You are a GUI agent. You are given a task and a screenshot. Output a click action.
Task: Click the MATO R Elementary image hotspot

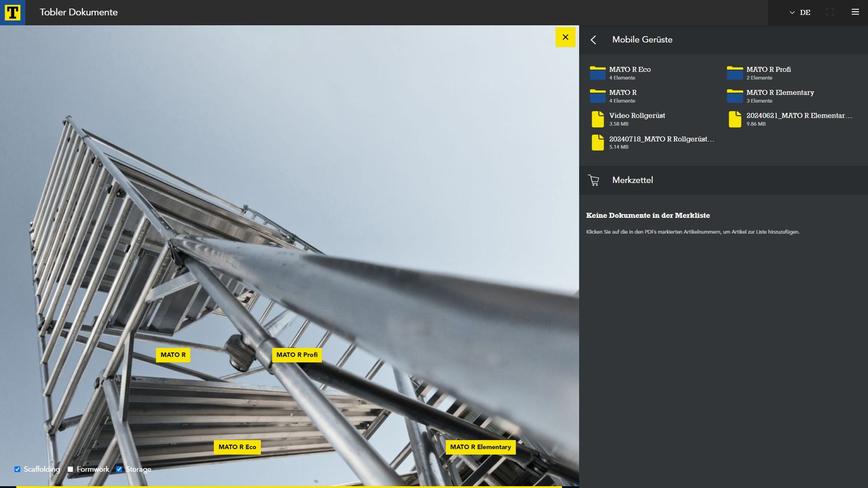[x=480, y=447]
